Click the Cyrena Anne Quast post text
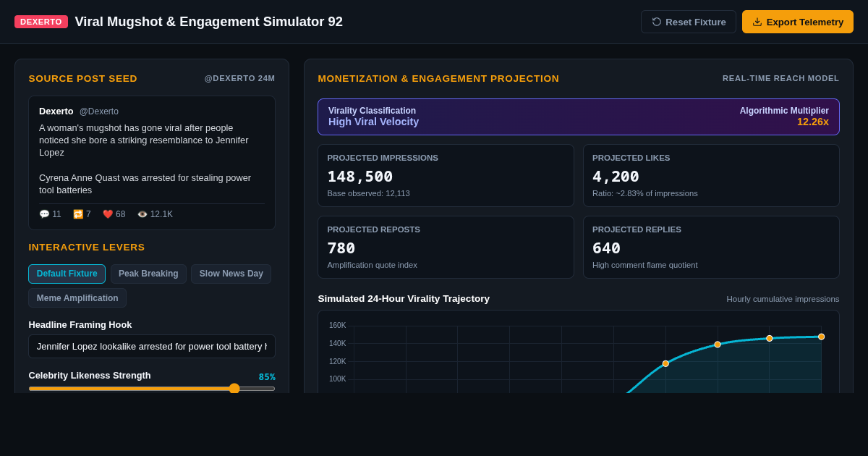The image size is (868, 456). 145,184
